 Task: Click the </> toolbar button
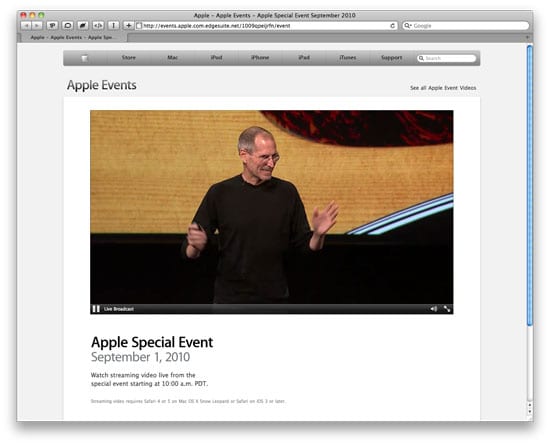pyautogui.click(x=98, y=26)
